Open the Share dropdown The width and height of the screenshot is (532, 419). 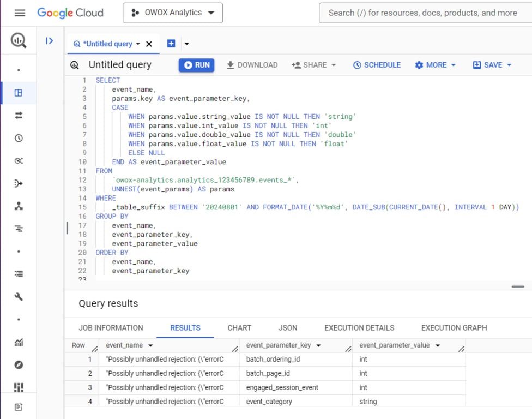(313, 65)
